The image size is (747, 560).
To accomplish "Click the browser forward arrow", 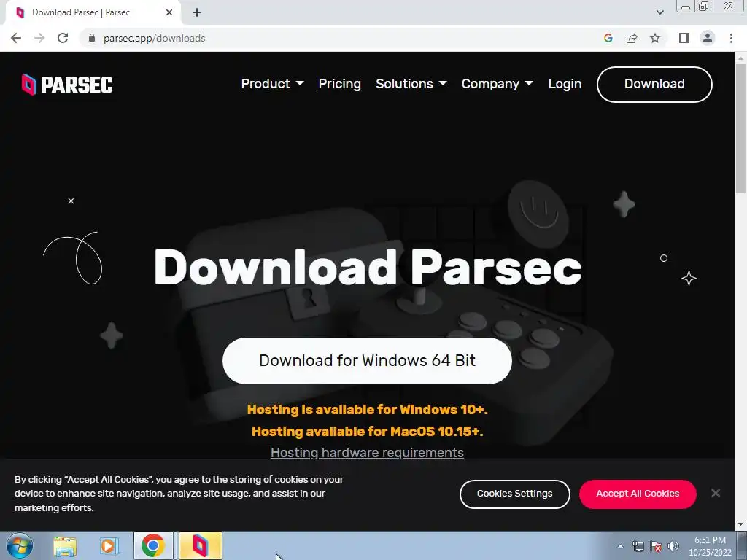I will tap(39, 38).
